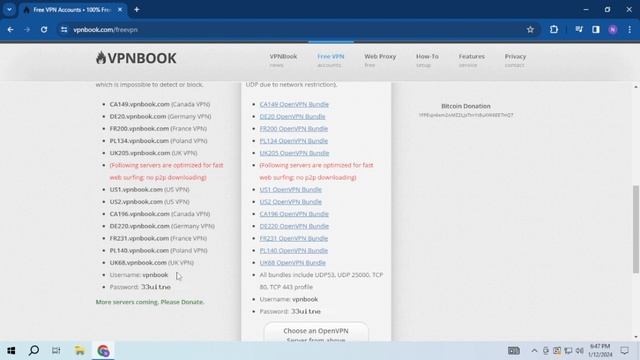Click the CA196.vpnbook.com server text
The width and height of the screenshot is (640, 360).
coord(140,214)
